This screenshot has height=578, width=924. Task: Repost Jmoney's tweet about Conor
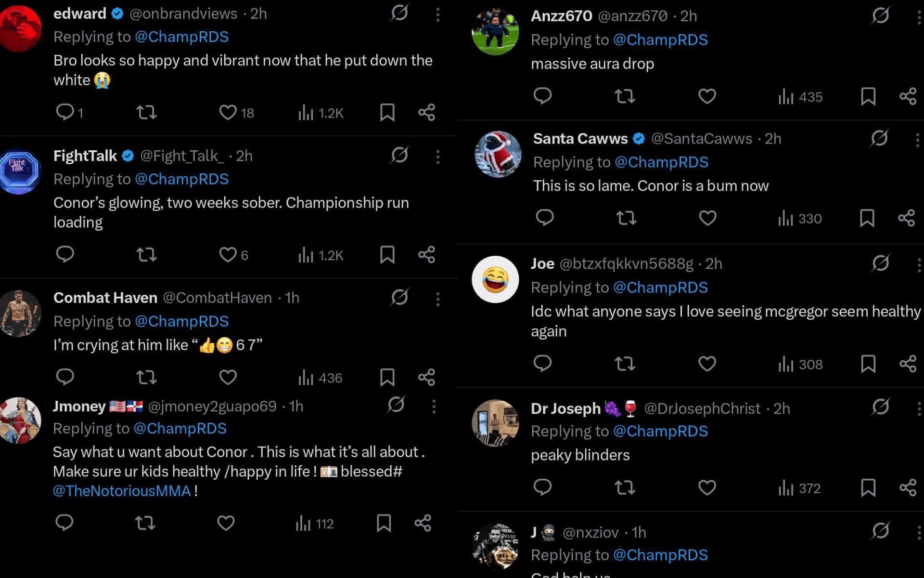(145, 523)
